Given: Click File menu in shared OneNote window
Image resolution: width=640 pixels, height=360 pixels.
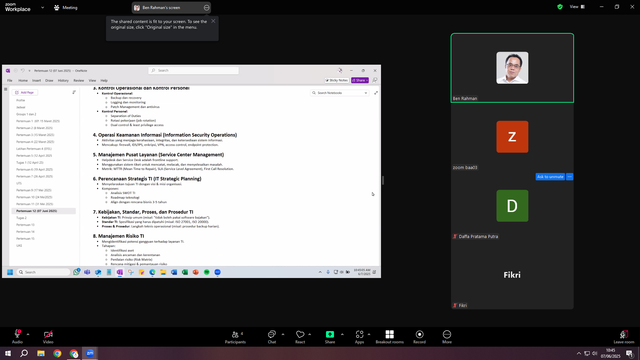Looking at the screenshot, I should click(x=9, y=81).
